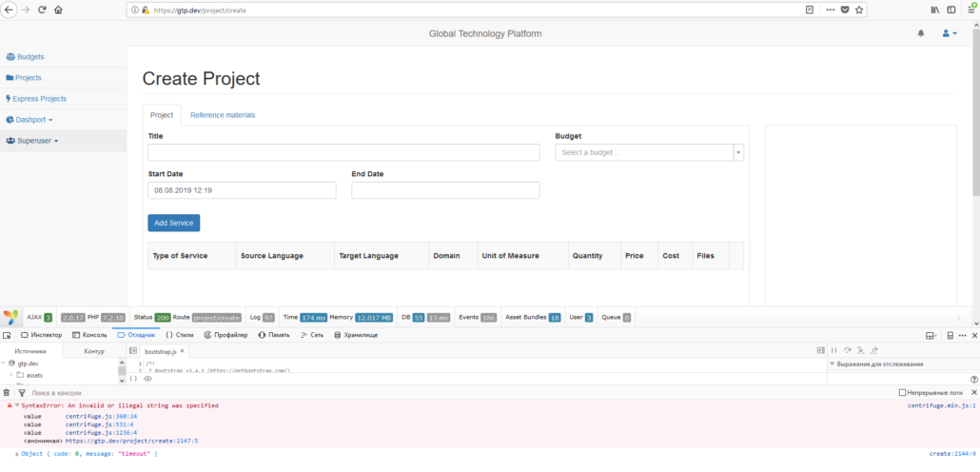This screenshot has height=472, width=980.
Task: Click the End Date input field
Action: click(445, 190)
